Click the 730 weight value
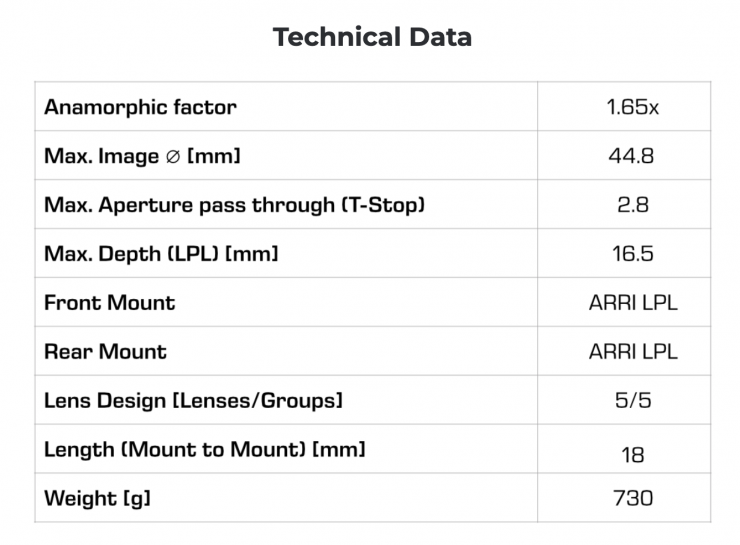740x545 pixels. pyautogui.click(x=632, y=498)
